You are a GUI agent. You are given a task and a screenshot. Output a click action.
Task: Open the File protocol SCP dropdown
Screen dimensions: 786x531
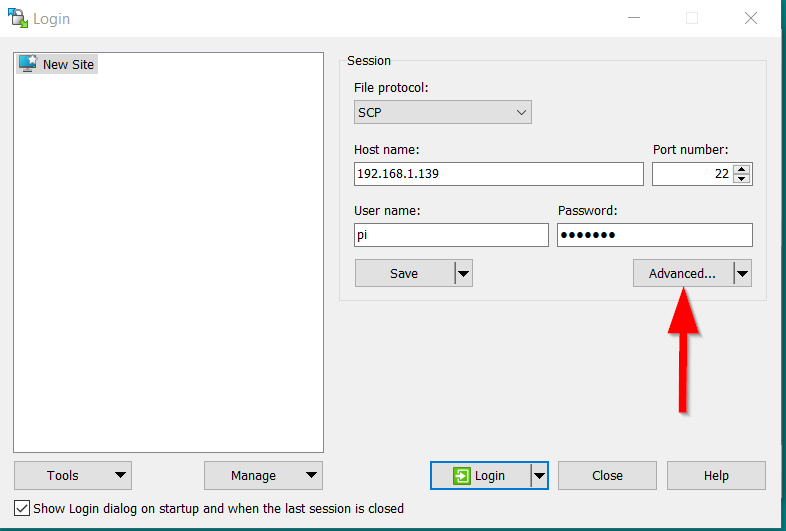click(442, 113)
